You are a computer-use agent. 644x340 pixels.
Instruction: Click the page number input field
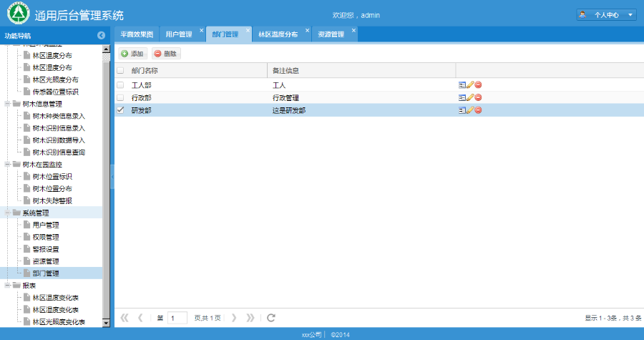[177, 318]
